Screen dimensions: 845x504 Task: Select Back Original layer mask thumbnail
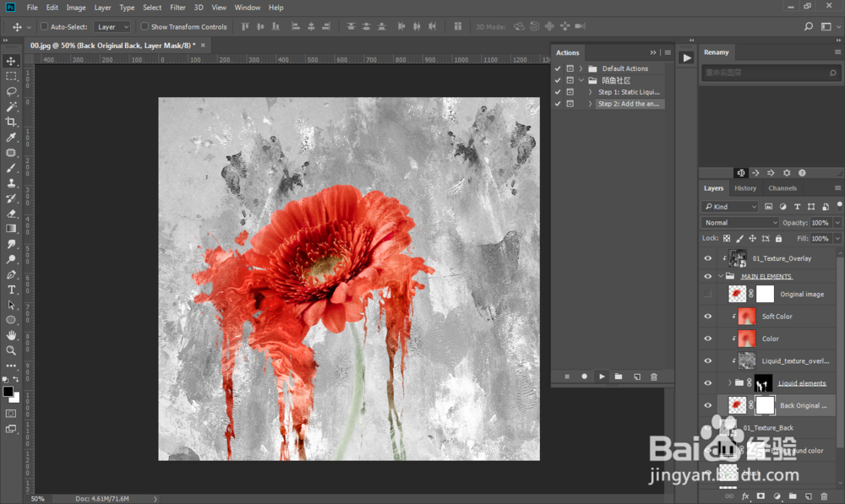(x=765, y=405)
